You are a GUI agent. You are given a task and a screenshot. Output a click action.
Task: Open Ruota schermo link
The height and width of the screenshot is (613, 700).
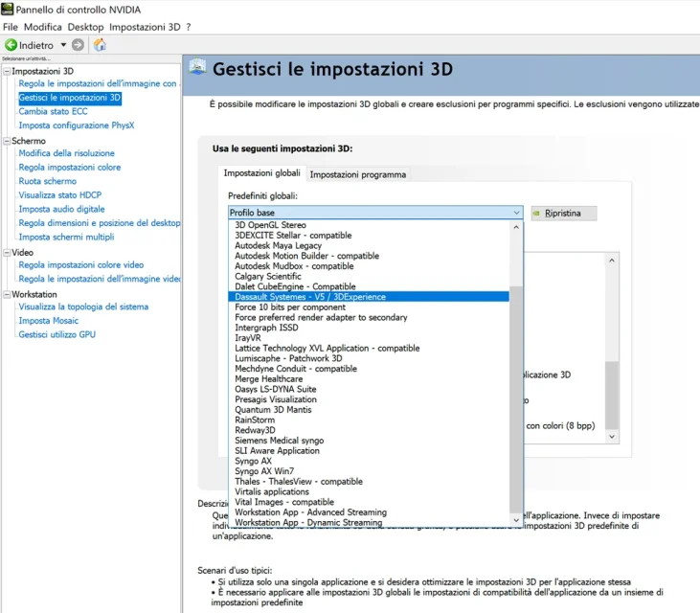[47, 181]
